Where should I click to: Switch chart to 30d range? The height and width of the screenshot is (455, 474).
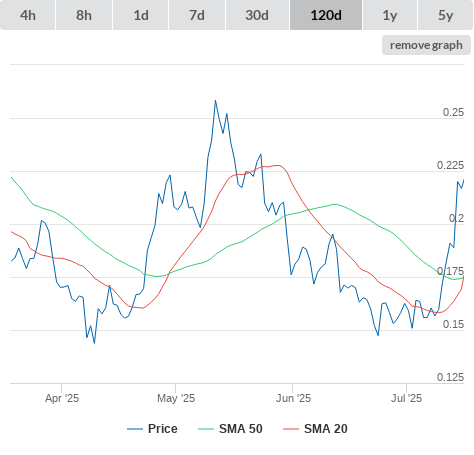click(257, 15)
